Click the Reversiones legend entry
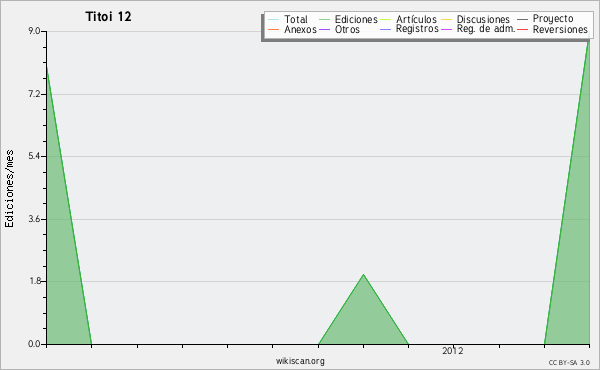 [553, 29]
